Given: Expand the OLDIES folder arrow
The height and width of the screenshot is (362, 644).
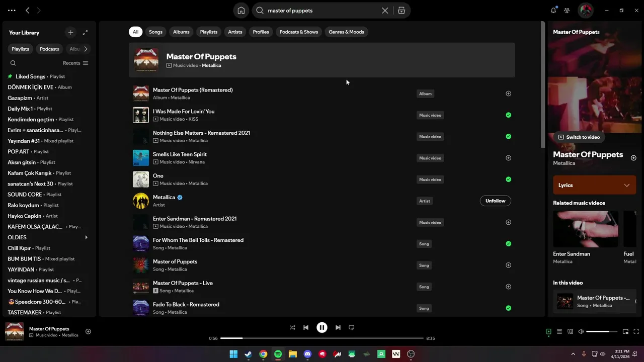Looking at the screenshot, I should [x=86, y=237].
